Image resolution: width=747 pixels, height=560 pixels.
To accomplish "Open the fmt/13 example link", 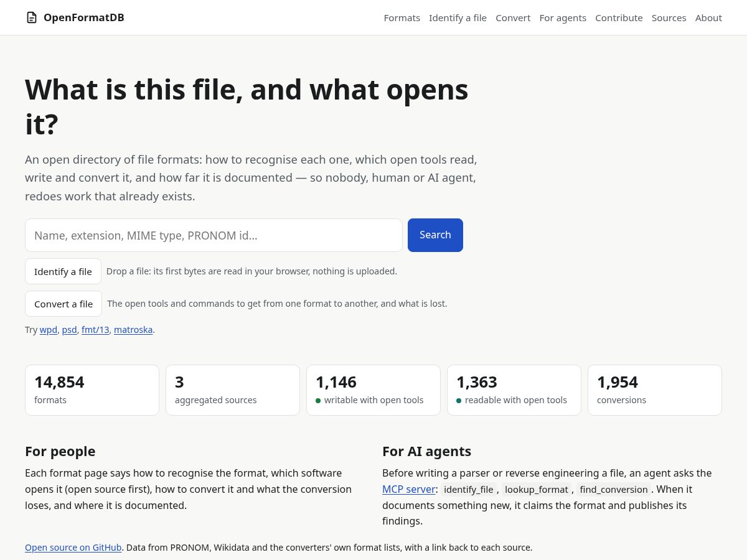I will pyautogui.click(x=95, y=330).
